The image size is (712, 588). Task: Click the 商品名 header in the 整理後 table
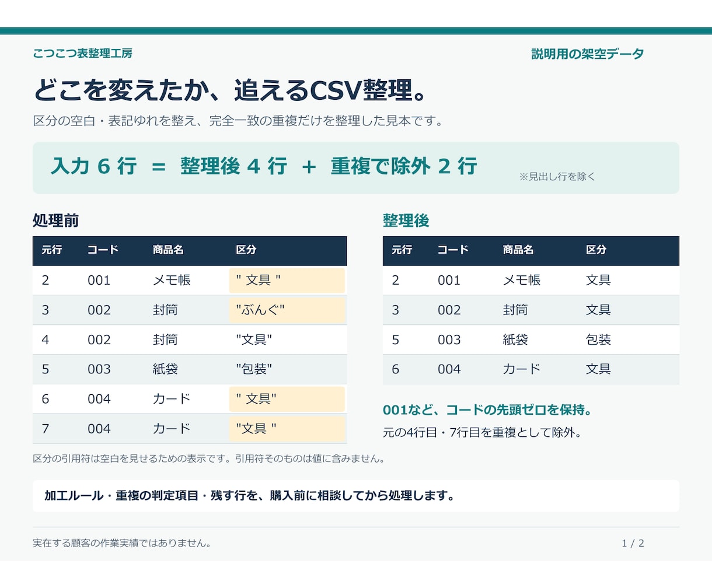518,250
